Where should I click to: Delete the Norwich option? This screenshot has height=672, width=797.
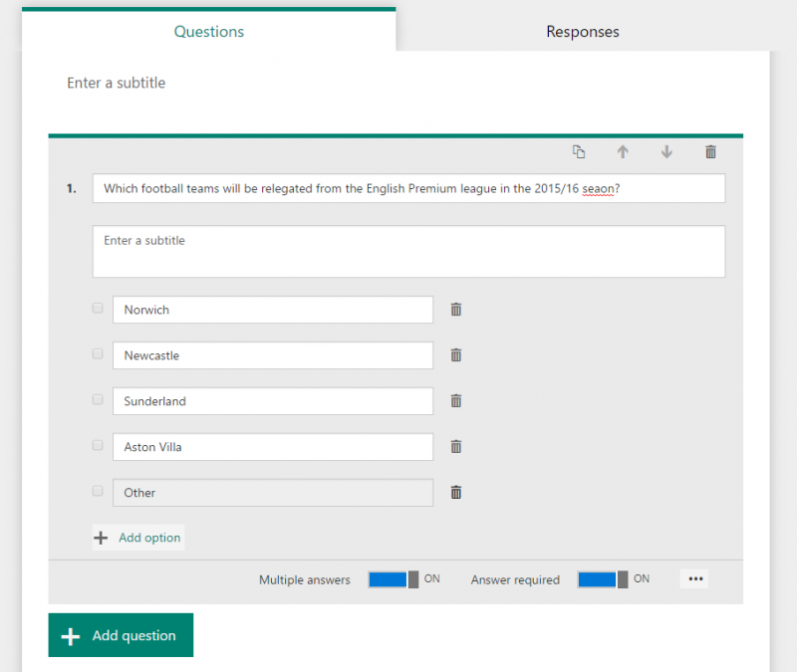click(x=455, y=310)
